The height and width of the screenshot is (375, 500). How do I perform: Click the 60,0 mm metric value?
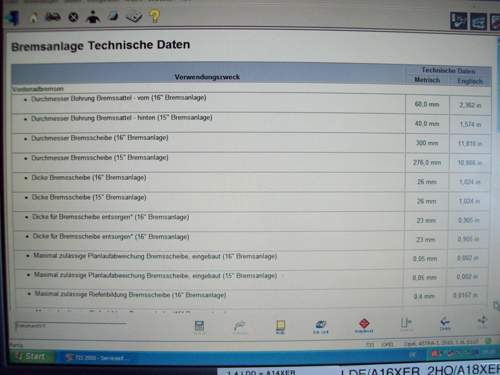coord(427,104)
